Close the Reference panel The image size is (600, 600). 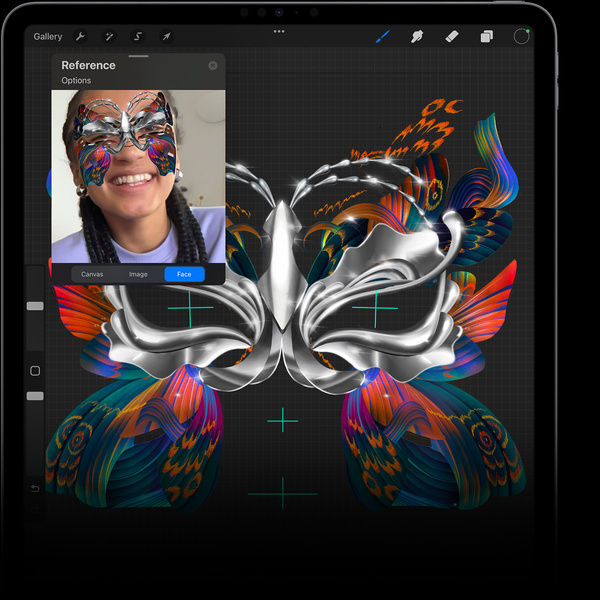(213, 66)
